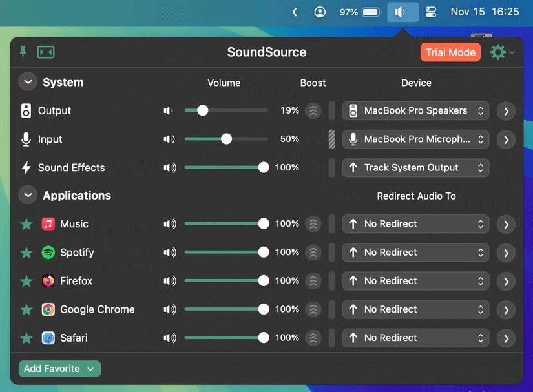Screen dimensions: 533x392
Task: Select the pin window icon
Action: pyautogui.click(x=24, y=52)
